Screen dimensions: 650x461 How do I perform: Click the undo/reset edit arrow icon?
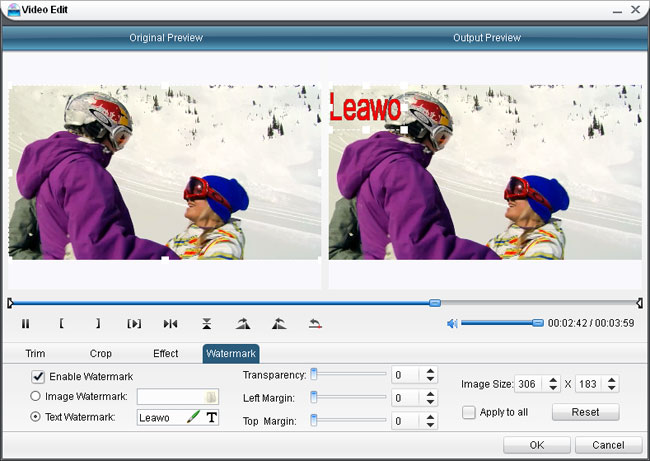(x=315, y=323)
